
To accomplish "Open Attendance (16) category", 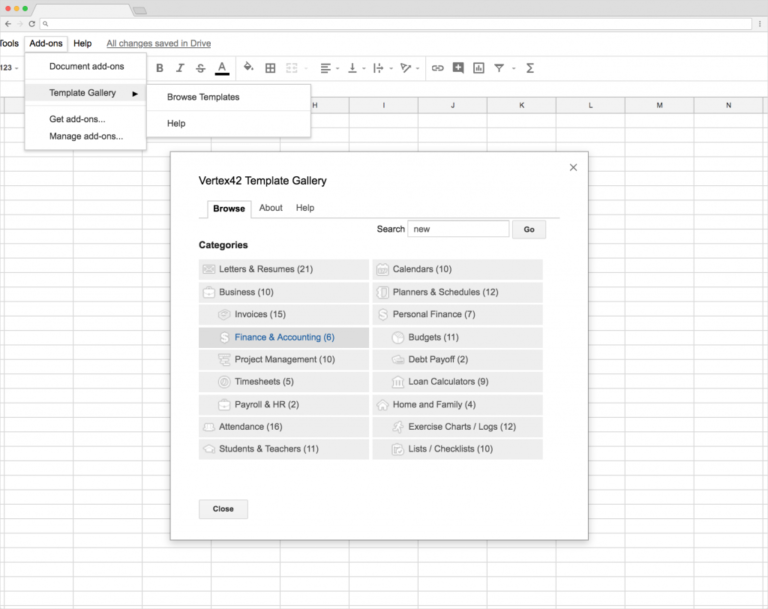I will (284, 427).
